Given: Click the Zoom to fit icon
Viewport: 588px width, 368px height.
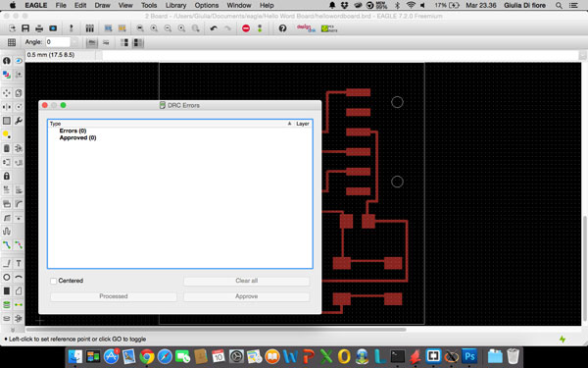Looking at the screenshot, I should click(140, 28).
